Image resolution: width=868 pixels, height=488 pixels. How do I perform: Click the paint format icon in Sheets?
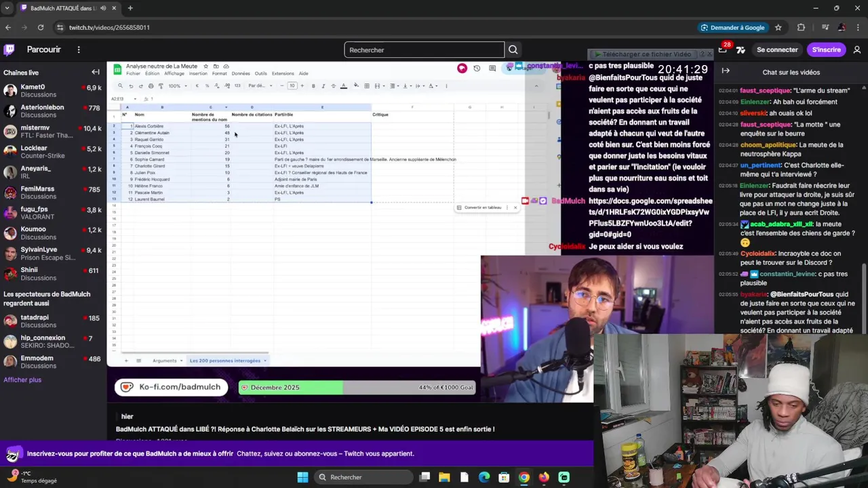pyautogui.click(x=161, y=86)
